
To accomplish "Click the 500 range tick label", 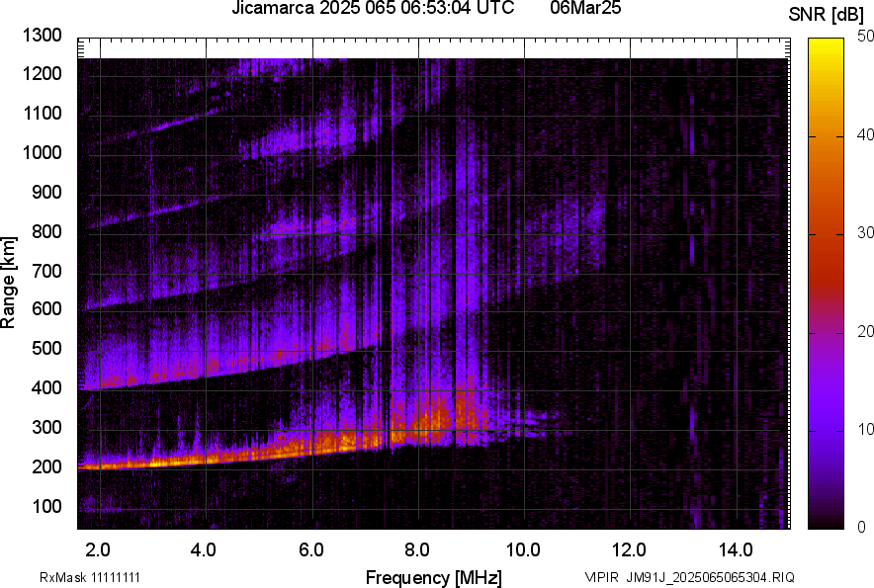I will (44, 349).
